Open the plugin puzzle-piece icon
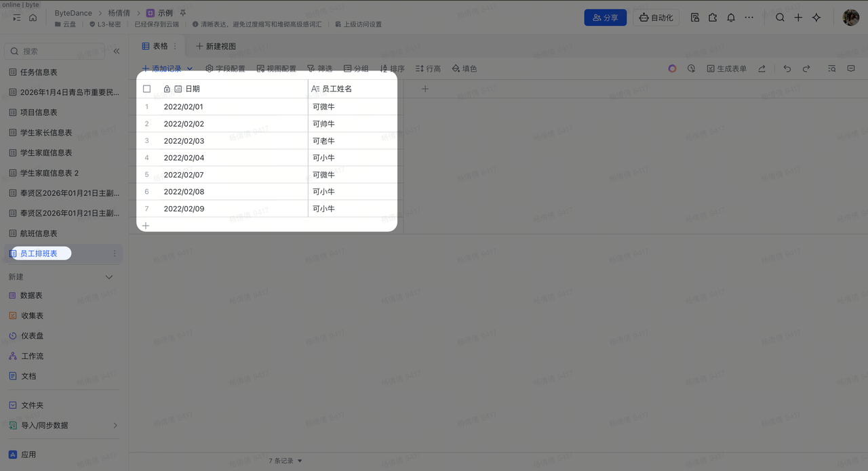 pos(713,18)
